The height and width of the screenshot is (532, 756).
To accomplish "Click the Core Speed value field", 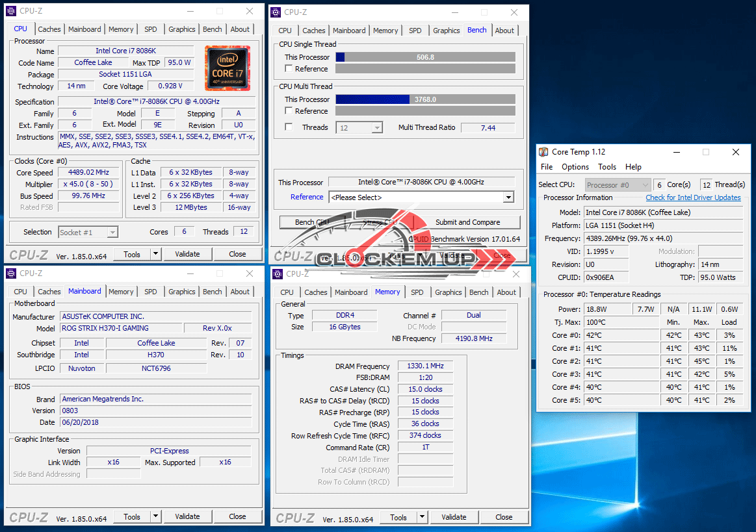I will tap(88, 172).
